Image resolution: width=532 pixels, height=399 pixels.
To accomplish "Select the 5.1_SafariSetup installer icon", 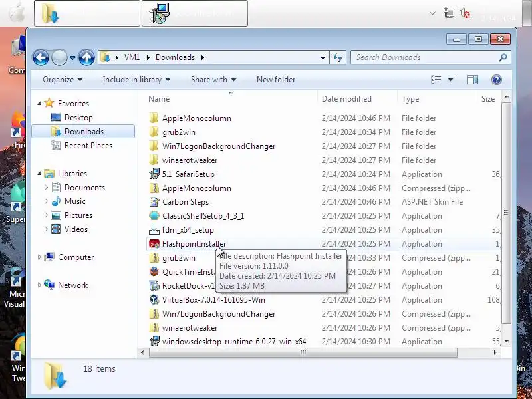I will point(154,174).
